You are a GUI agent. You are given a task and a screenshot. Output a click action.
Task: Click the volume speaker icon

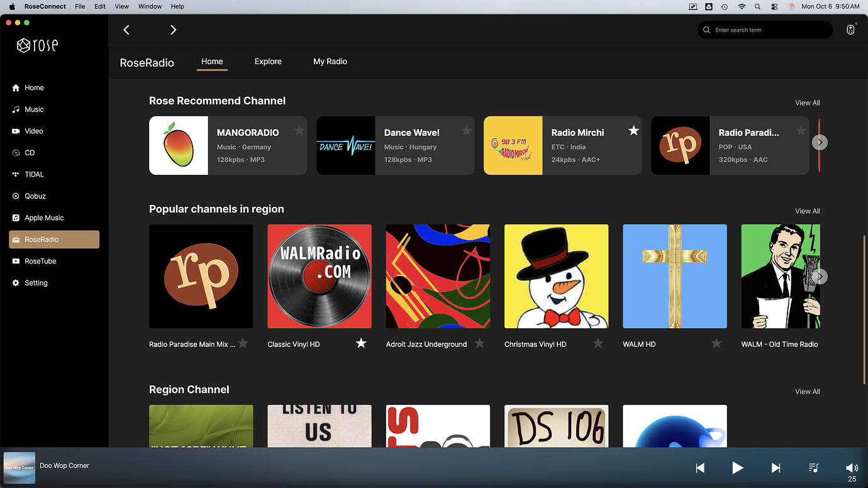tap(852, 467)
